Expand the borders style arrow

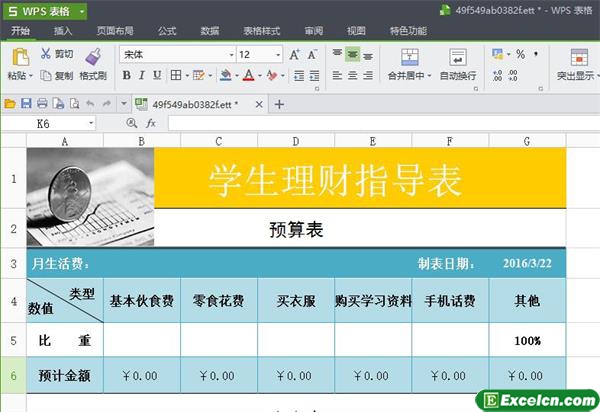click(187, 76)
